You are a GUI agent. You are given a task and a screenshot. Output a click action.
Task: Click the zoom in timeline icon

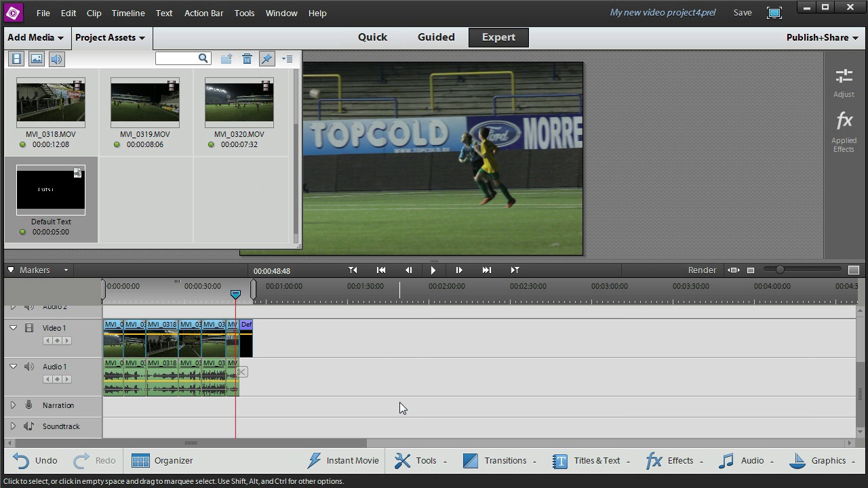[x=854, y=270]
